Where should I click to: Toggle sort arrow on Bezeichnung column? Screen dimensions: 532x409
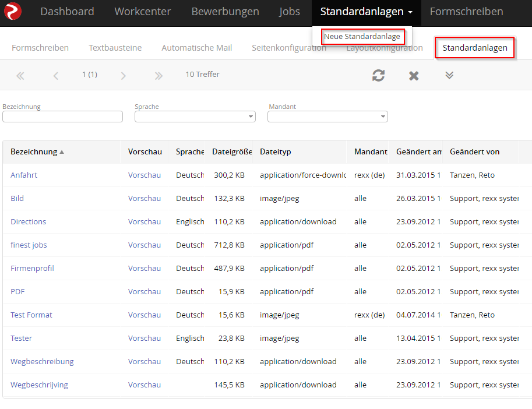62,152
